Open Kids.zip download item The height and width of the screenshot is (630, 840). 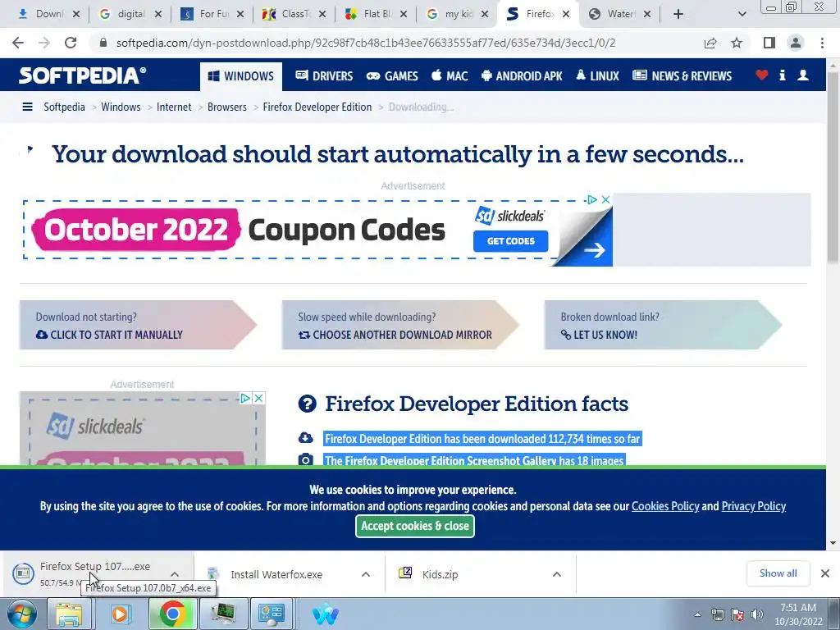point(440,574)
